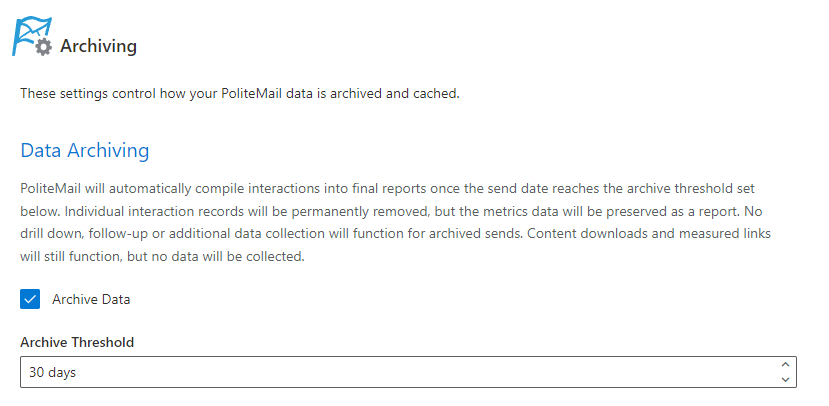Click the 'Archive Data' checkbox label
The width and height of the screenshot is (829, 406).
tap(91, 299)
